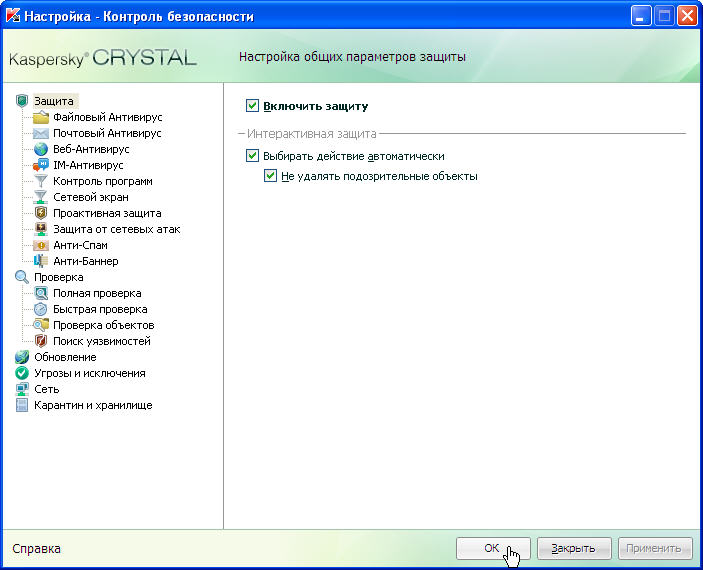The width and height of the screenshot is (703, 570).
Task: Select IM-Антивирус in the tree
Action: [88, 165]
